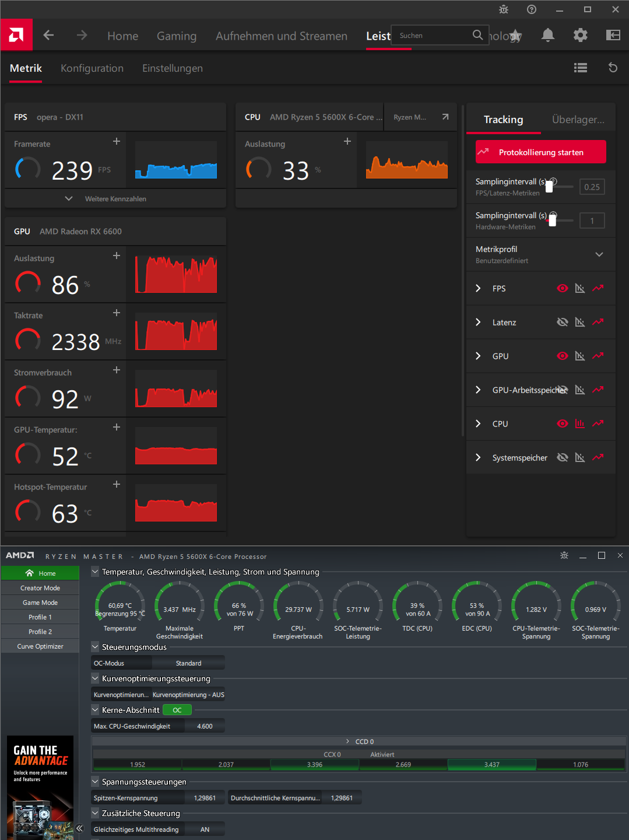Open Aufnehmen und Streamen tab
Screen dimensions: 629x840
282,36
